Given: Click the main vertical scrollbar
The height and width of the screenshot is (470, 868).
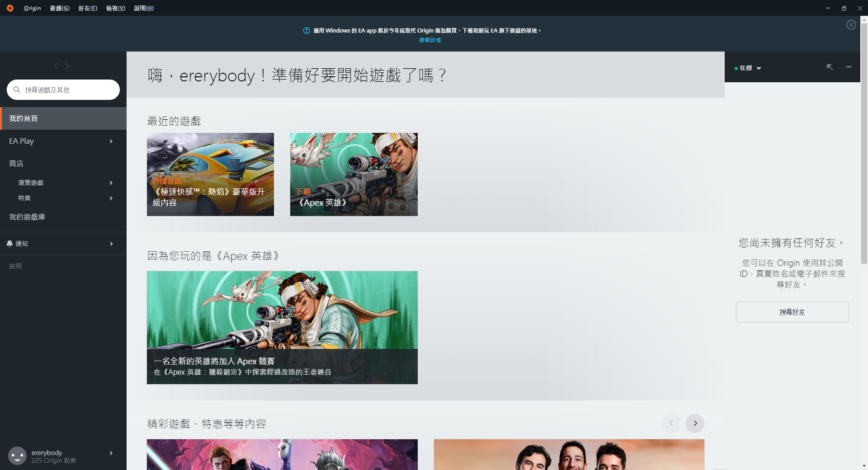Looking at the screenshot, I should 864,144.
